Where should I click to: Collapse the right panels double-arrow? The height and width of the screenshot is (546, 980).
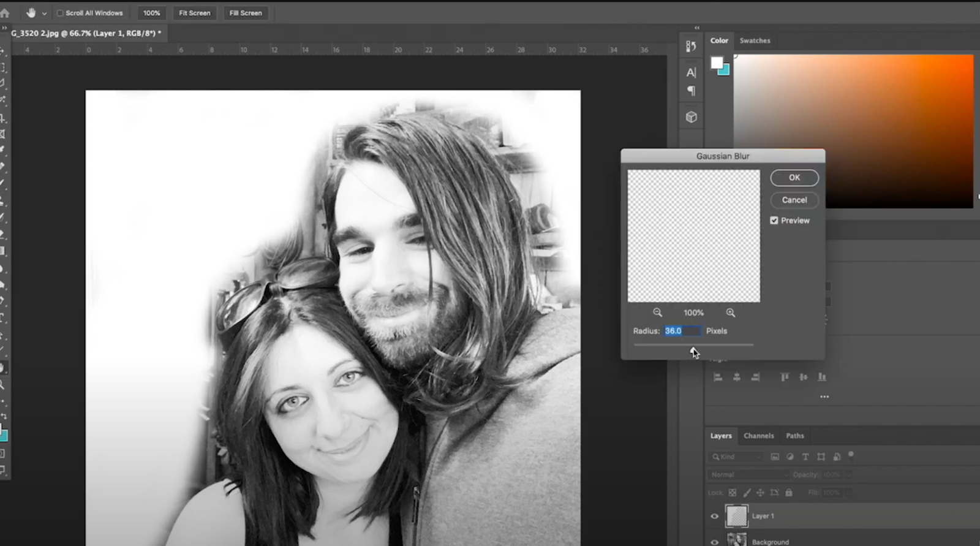pyautogui.click(x=696, y=28)
